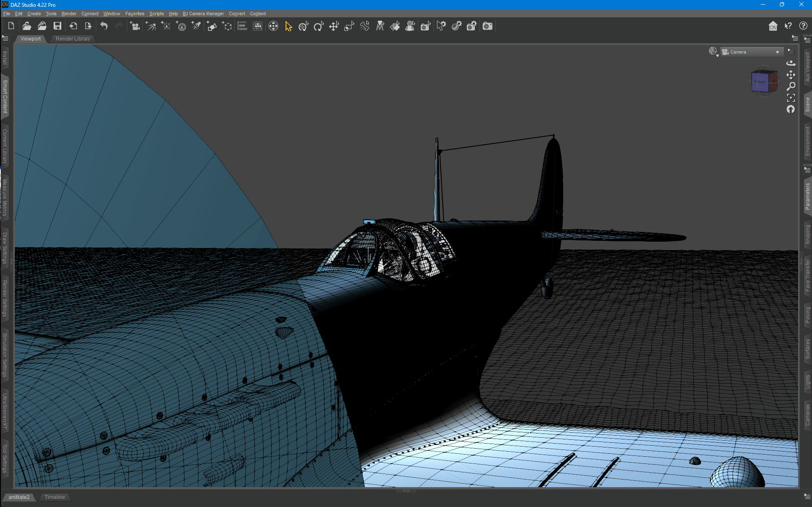This screenshot has width=812, height=507.
Task: Click the New scene icon
Action: [11, 26]
